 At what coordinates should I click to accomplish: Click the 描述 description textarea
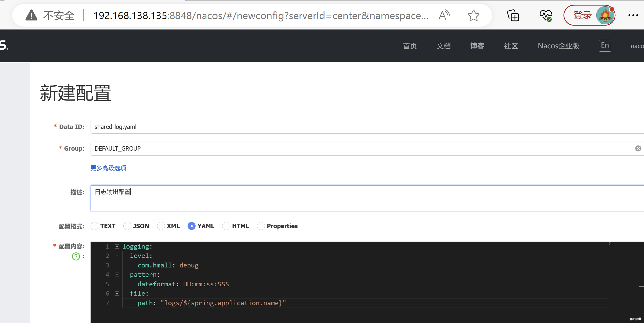click(367, 198)
